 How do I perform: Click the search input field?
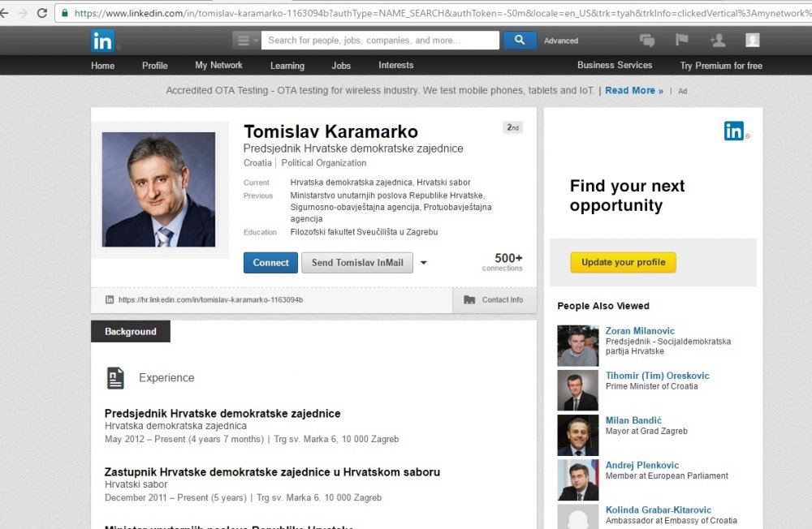tap(380, 41)
